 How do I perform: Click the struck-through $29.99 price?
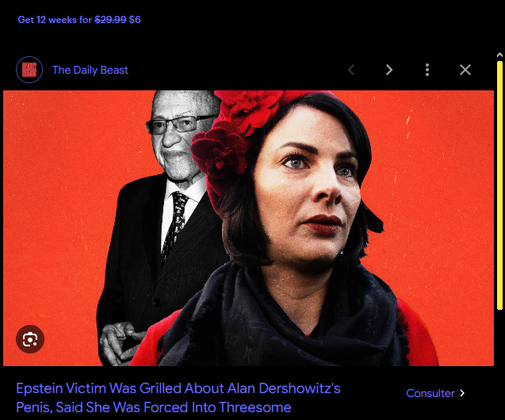110,20
